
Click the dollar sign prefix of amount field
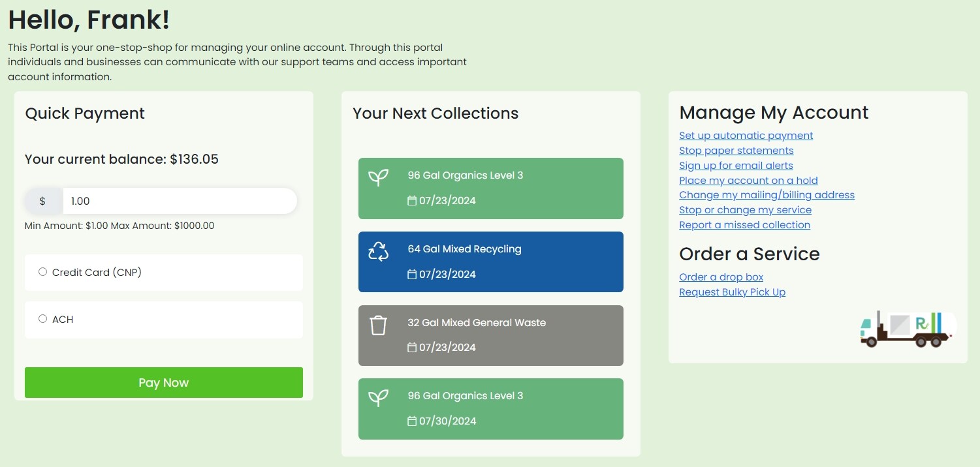point(43,201)
